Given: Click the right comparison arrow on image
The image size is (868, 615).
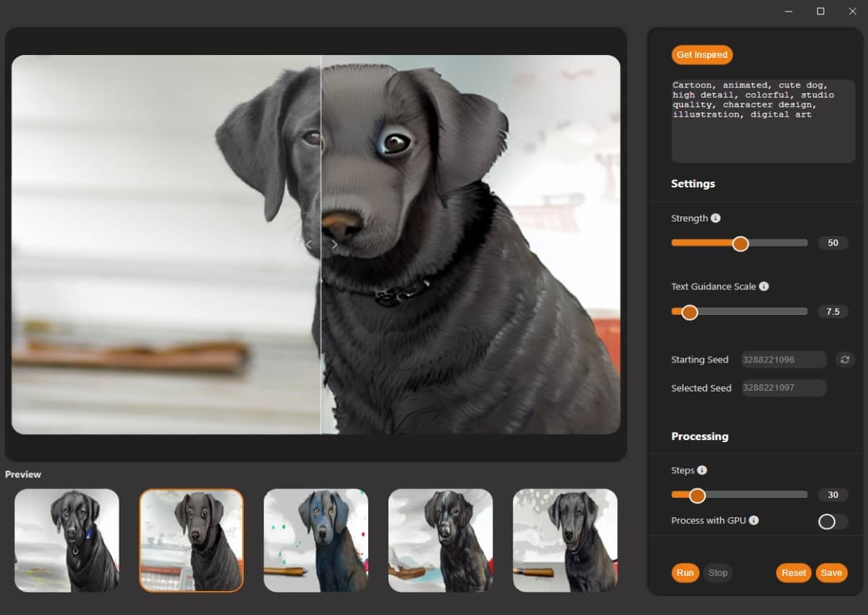Looking at the screenshot, I should click(x=334, y=245).
